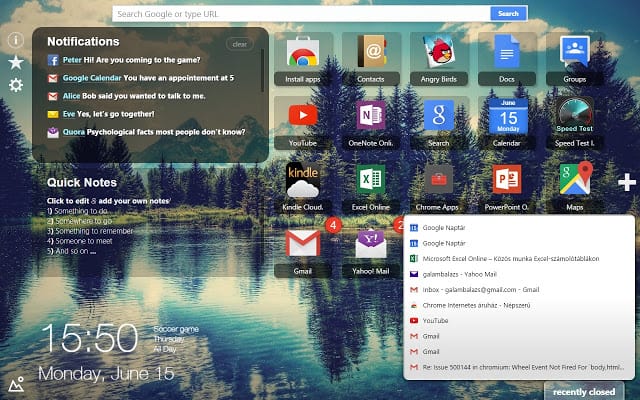
Task: Click the Monday, June 15 date text
Action: (106, 374)
